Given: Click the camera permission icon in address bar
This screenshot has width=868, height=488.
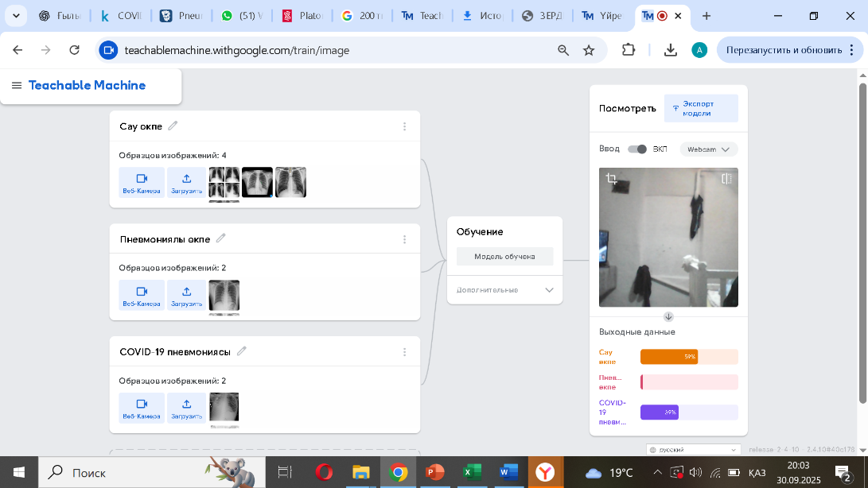Looking at the screenshot, I should (108, 50).
